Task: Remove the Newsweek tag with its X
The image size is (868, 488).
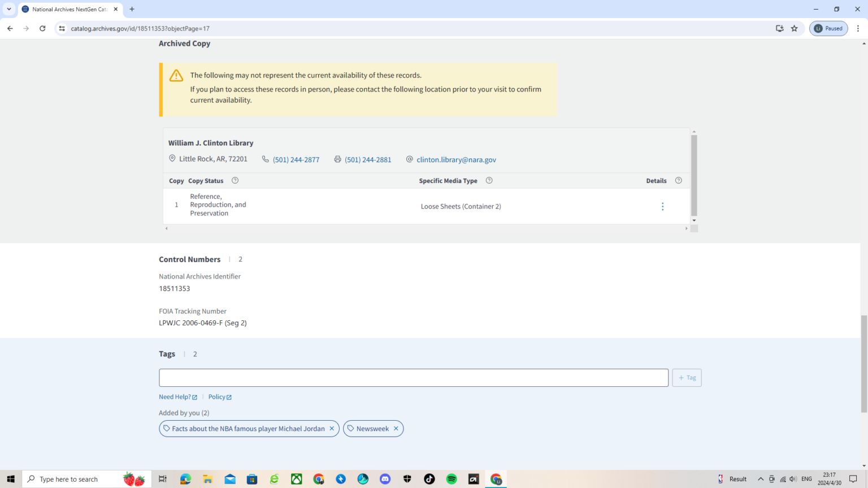Action: pos(396,429)
